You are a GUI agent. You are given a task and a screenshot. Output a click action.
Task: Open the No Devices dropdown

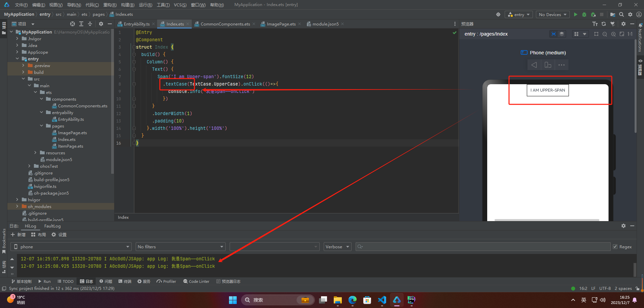click(553, 14)
